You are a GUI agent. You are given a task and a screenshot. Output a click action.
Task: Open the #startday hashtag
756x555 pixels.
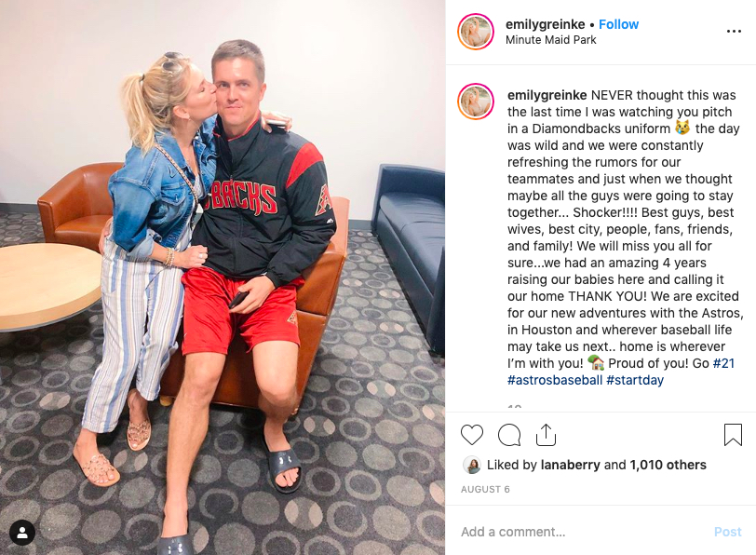pyautogui.click(x=635, y=380)
